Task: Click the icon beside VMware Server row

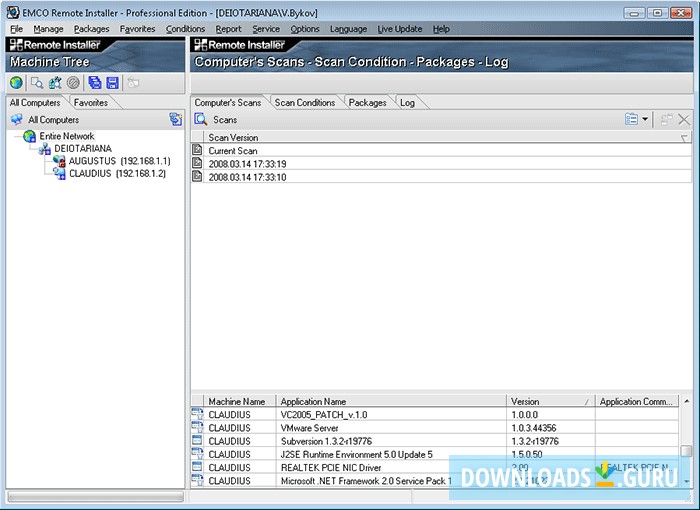Action: pos(197,427)
